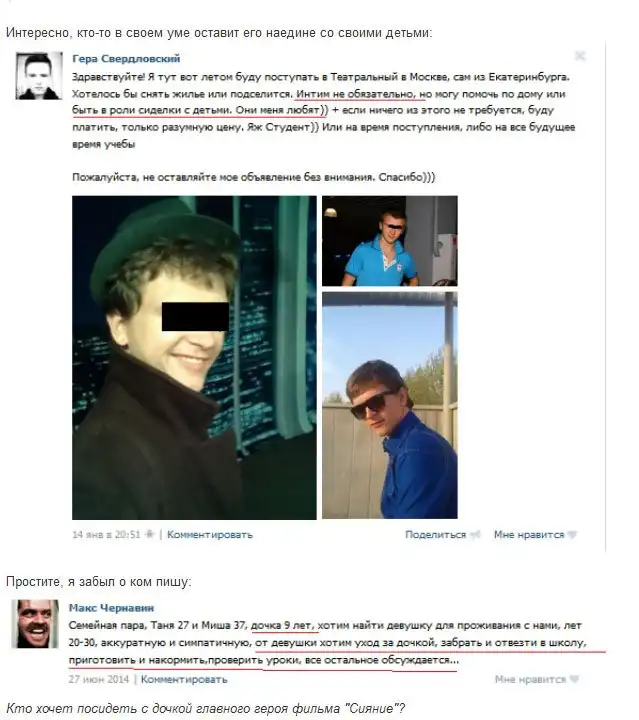Click the share megaphone icon next to Поделиться
Screen dimensions: 639x720
pos(475,534)
